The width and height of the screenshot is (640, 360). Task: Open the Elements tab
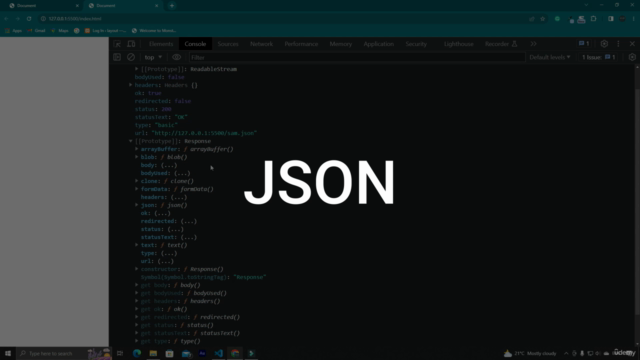pos(161,44)
